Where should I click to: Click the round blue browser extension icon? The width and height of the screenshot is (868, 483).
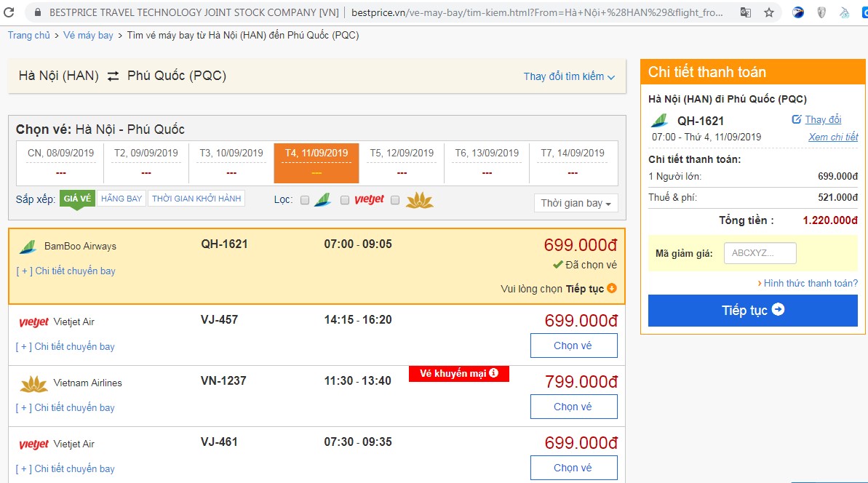pyautogui.click(x=797, y=12)
